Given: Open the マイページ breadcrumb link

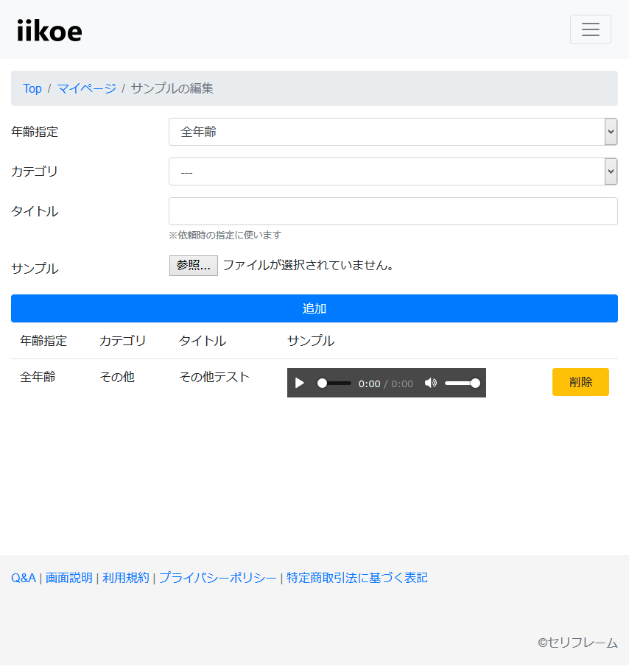Looking at the screenshot, I should pyautogui.click(x=87, y=89).
